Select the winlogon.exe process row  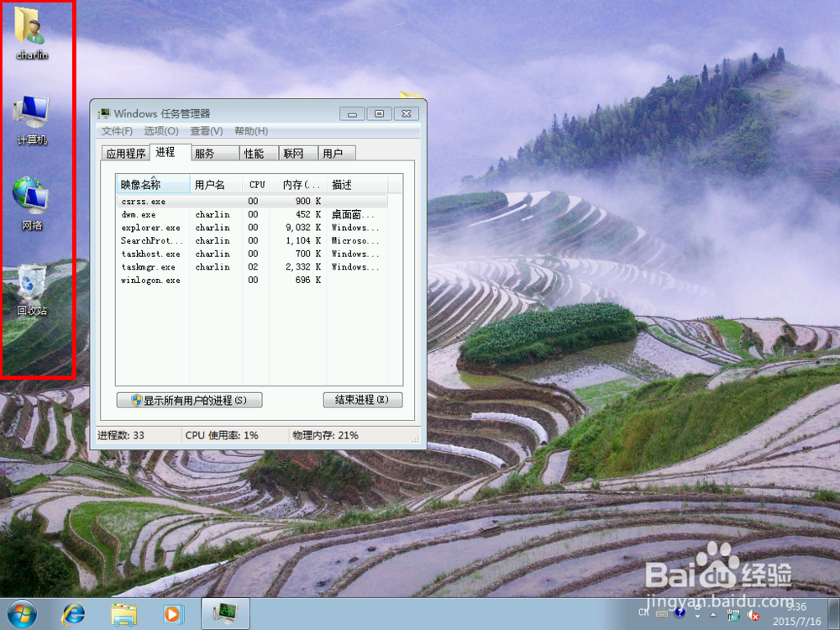[252, 281]
